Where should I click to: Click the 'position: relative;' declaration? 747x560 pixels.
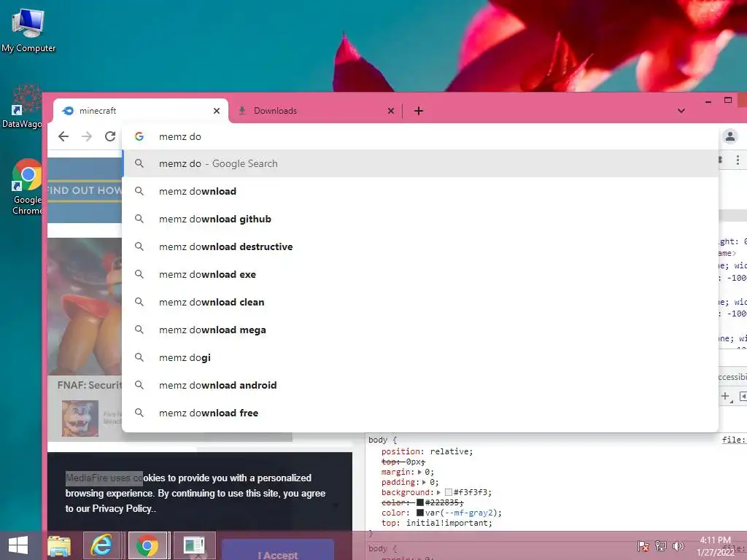[x=427, y=451]
